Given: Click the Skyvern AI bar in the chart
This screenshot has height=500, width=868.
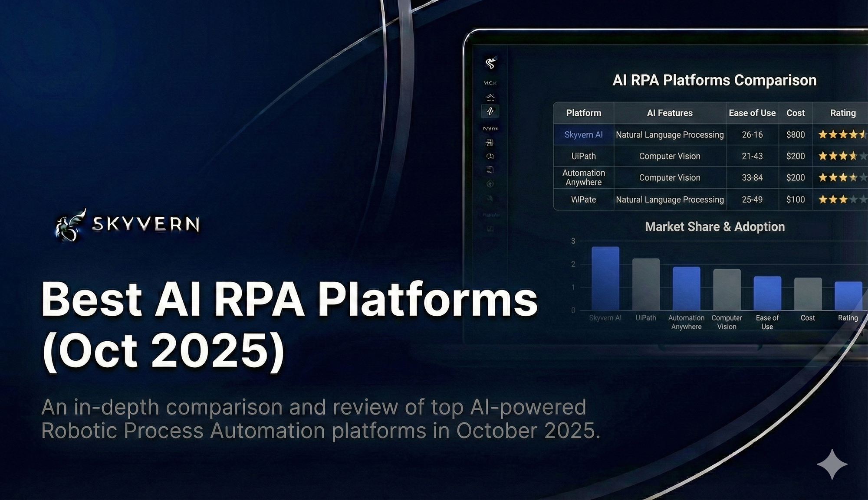Looking at the screenshot, I should (605, 278).
